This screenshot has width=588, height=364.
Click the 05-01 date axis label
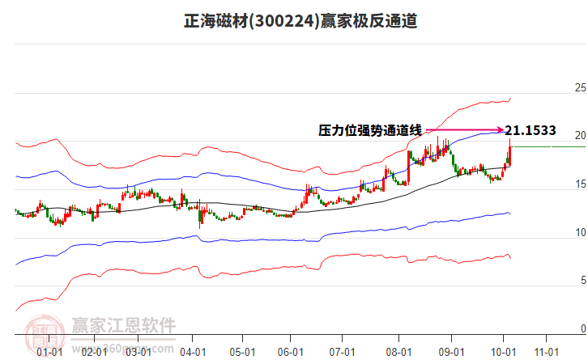[x=242, y=352]
